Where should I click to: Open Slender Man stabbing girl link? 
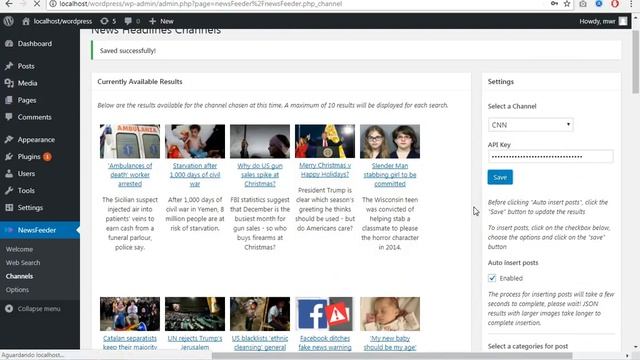tap(390, 175)
